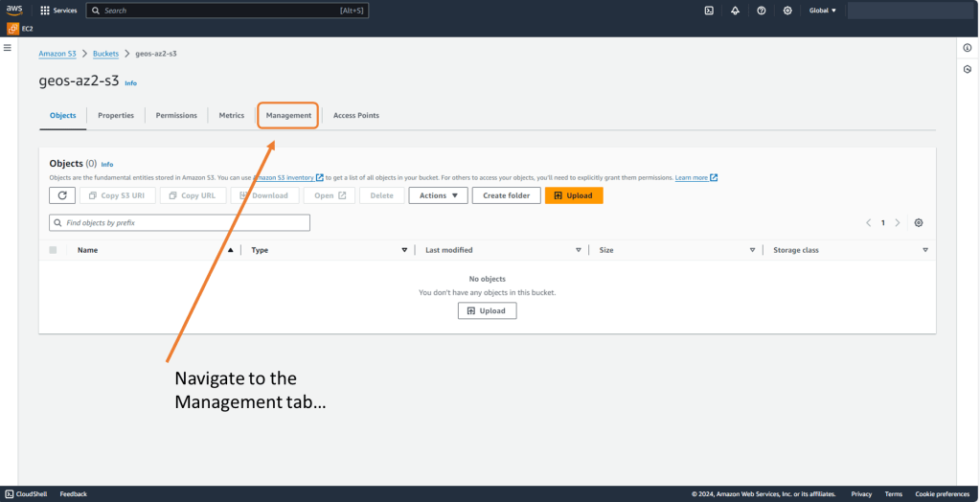The width and height of the screenshot is (980, 502).
Task: Click the Create folder button
Action: 506,195
